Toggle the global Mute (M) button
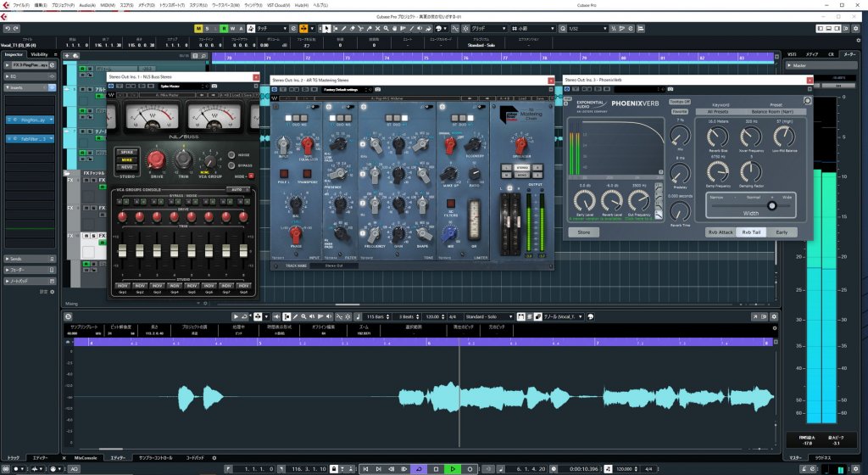868x475 pixels. (198, 28)
